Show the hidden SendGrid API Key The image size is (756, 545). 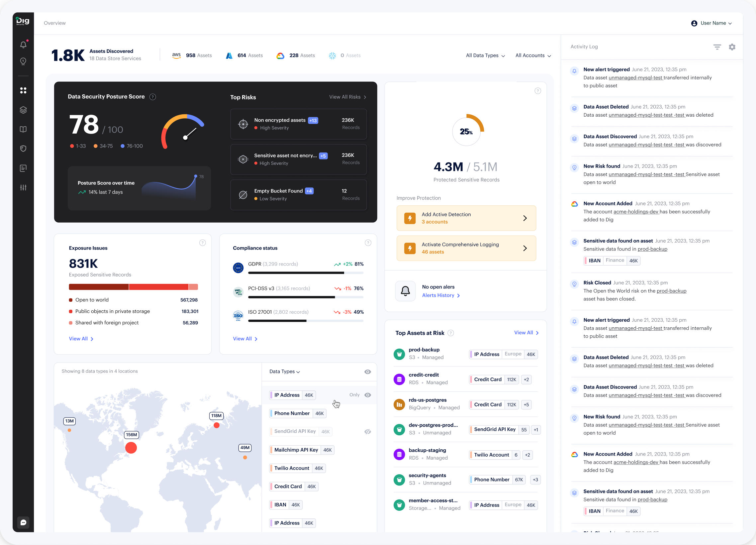click(368, 432)
